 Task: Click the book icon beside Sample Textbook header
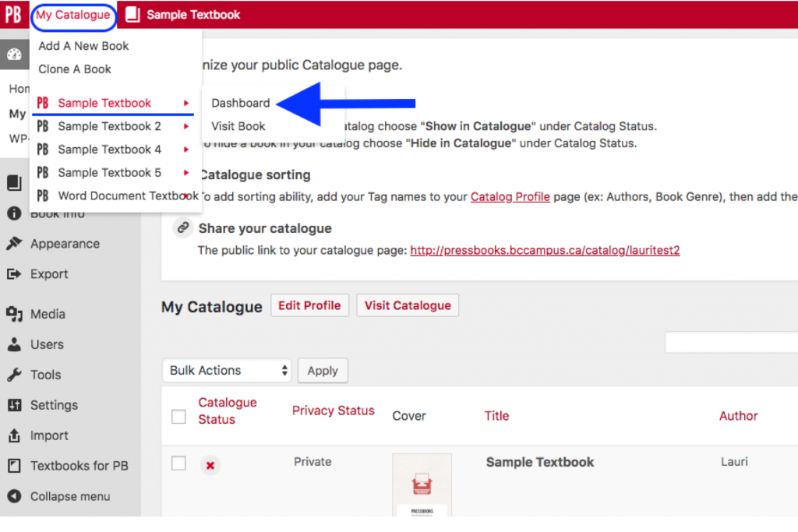(132, 14)
